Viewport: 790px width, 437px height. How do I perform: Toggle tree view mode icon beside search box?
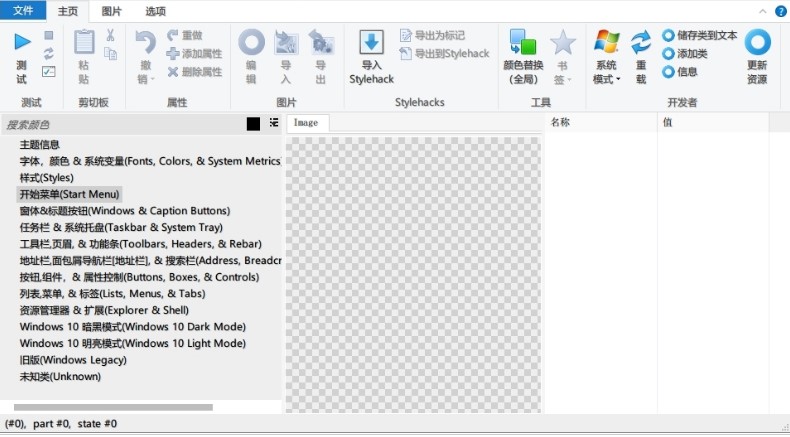tap(274, 122)
